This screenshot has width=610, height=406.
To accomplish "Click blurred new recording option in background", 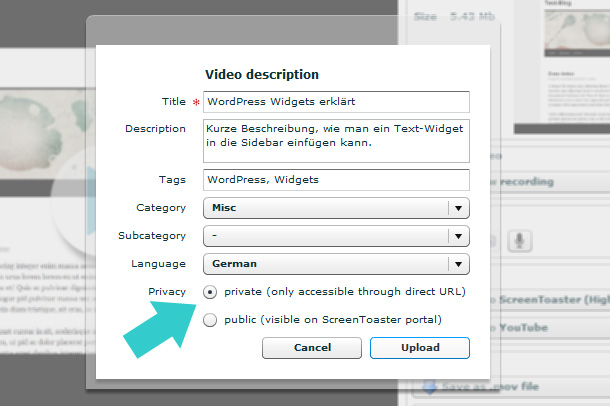I will click(552, 182).
